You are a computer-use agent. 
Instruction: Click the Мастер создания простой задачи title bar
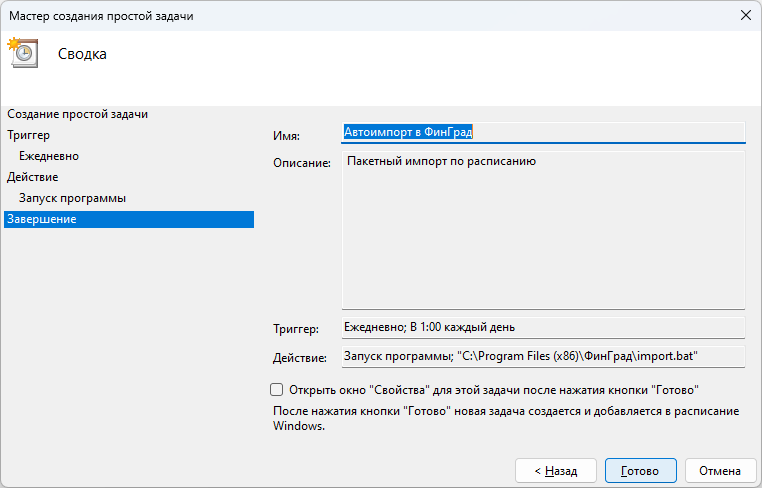click(x=300, y=15)
